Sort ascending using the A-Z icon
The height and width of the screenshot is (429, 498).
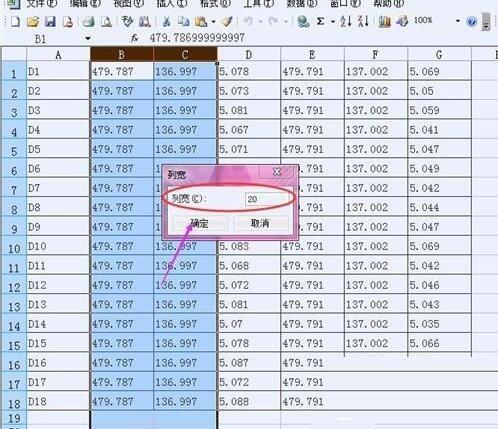pyautogui.click(x=345, y=21)
